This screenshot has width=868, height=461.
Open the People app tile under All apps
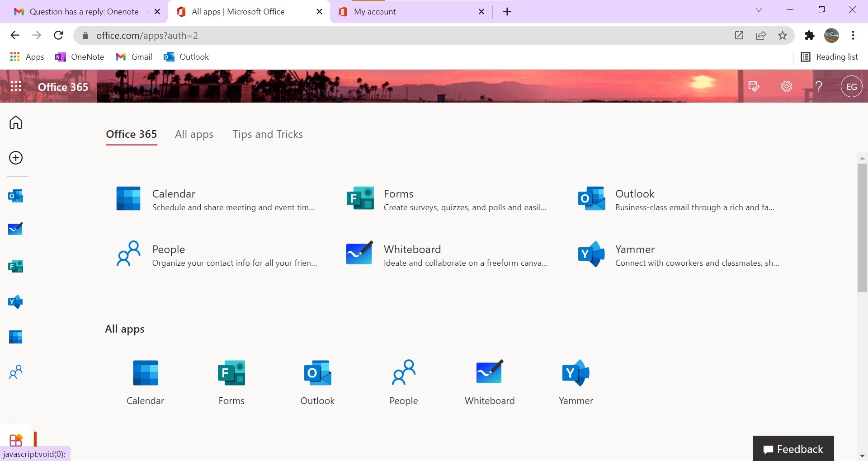pos(404,383)
